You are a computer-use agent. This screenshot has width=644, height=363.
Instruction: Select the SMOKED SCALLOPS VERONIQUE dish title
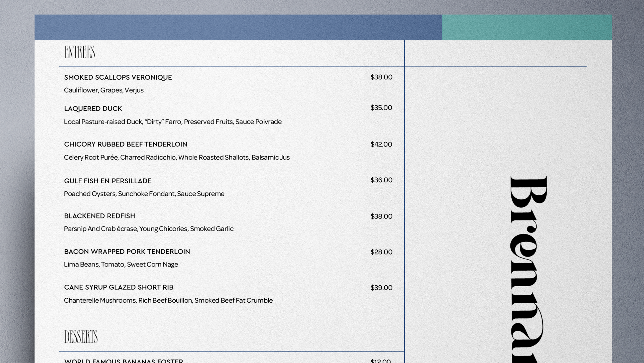tap(118, 78)
